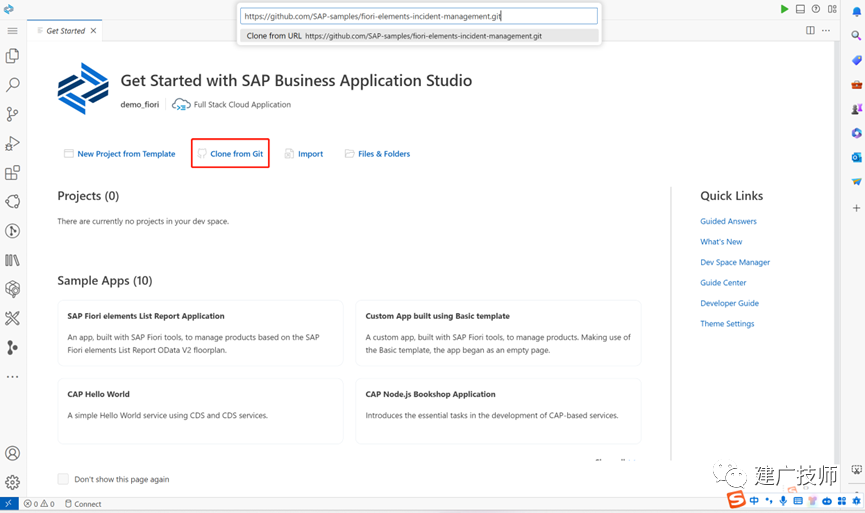Viewport: 865px width, 513px height.
Task: Click the remote connection indicator in status bar
Action: [9, 504]
